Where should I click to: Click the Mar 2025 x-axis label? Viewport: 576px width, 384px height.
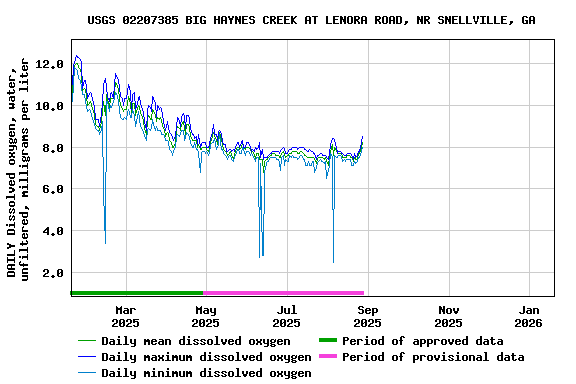pos(126,316)
